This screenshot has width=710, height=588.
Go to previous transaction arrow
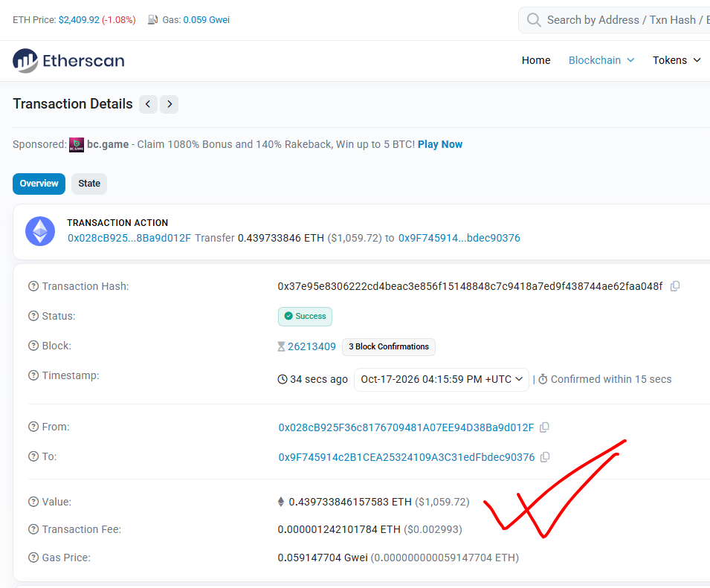148,104
